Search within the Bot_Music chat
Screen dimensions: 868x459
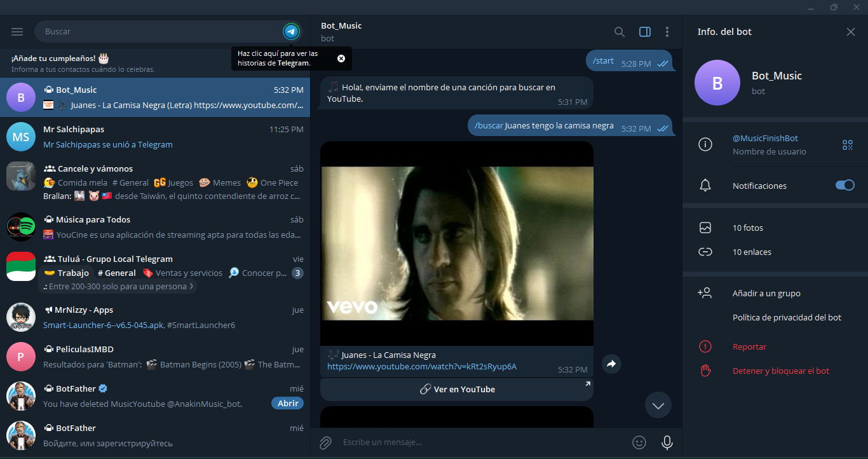pyautogui.click(x=619, y=32)
